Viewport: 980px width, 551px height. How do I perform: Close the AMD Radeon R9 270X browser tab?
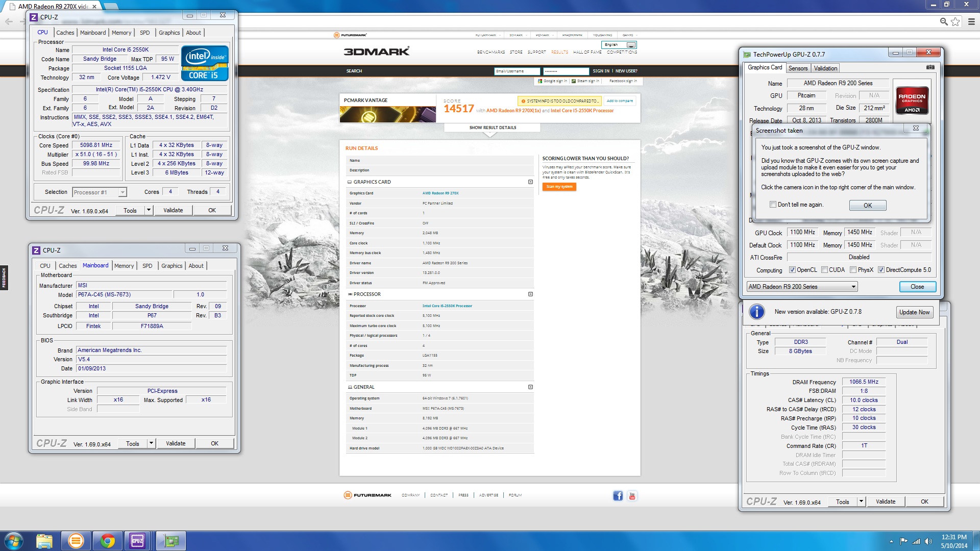click(x=94, y=7)
